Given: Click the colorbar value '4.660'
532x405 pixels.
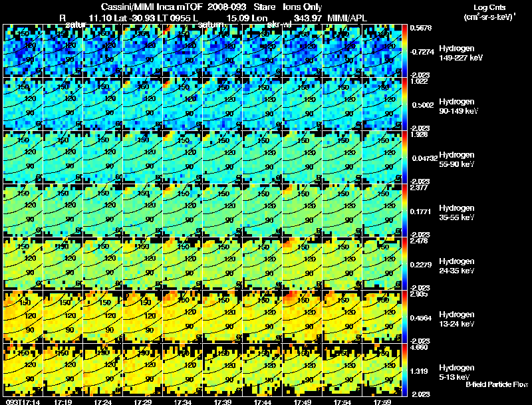Looking at the screenshot, I should click(419, 347).
